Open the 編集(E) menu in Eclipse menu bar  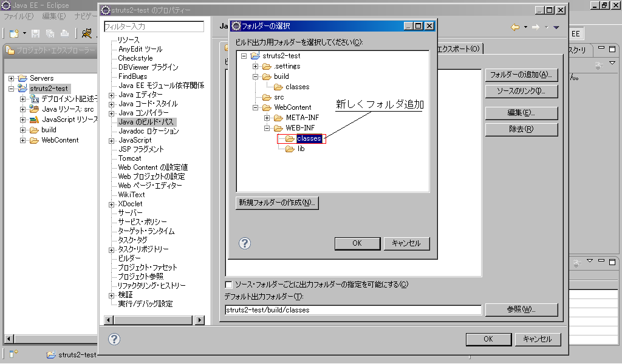point(54,16)
